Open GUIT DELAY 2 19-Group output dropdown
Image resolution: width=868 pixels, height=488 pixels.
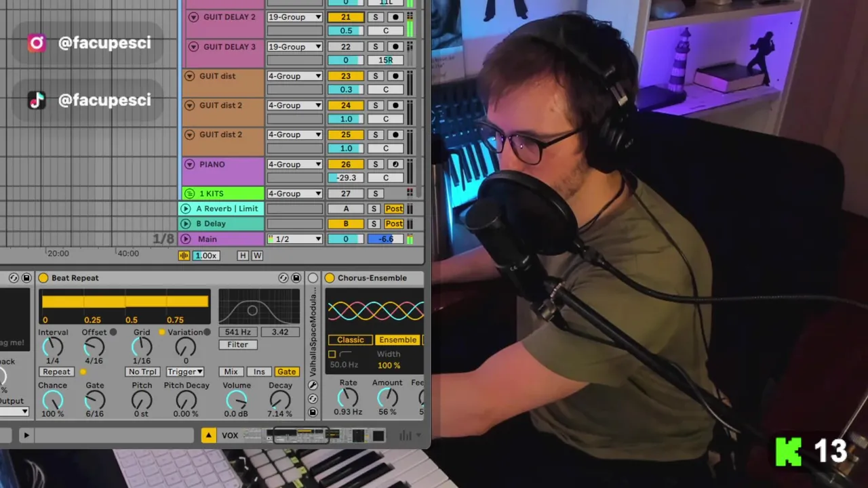tap(294, 17)
